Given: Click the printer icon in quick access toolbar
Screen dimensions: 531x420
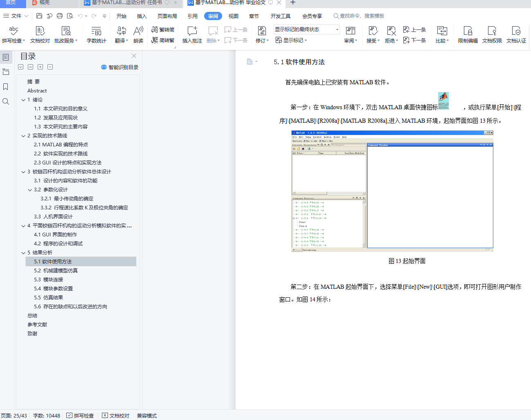Looking at the screenshot, I should pos(60,16).
